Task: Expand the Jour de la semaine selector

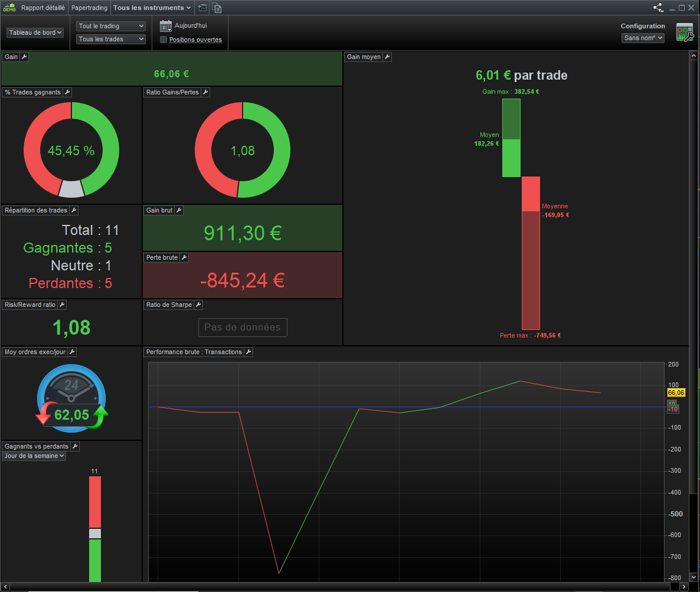Action: 34,456
